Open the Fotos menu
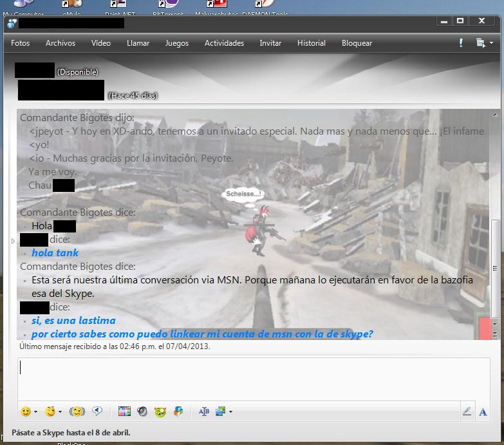The height and width of the screenshot is (445, 504). coord(20,43)
